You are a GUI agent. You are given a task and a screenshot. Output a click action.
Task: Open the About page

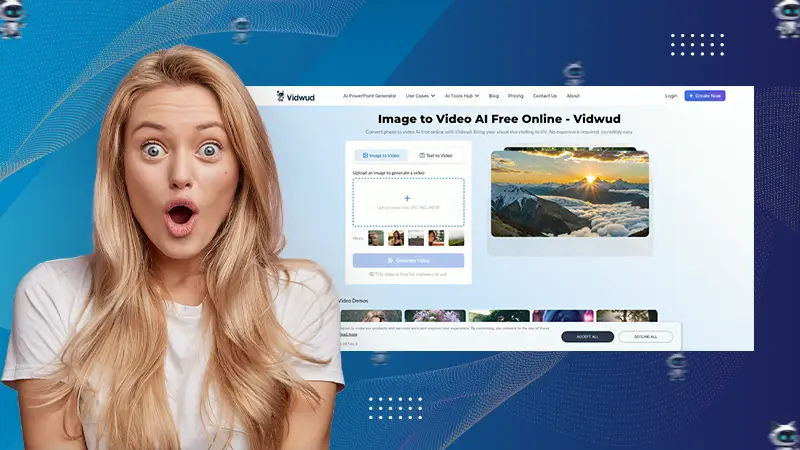click(573, 96)
